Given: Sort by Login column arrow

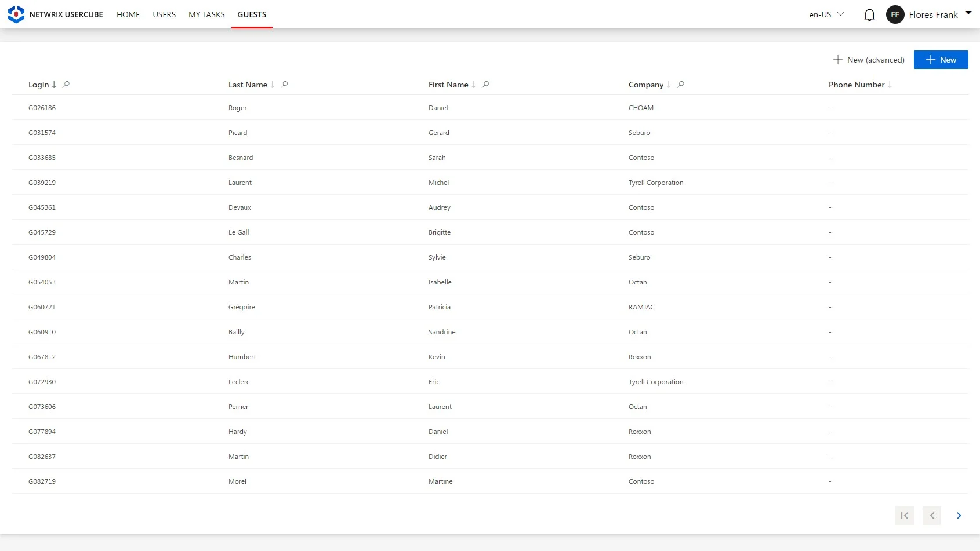Looking at the screenshot, I should point(54,85).
